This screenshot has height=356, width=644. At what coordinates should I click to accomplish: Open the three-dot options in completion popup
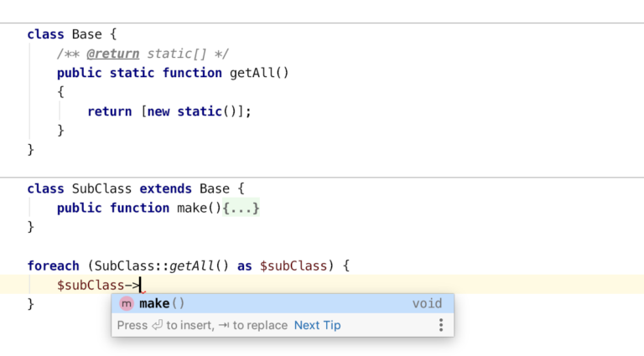(x=441, y=325)
